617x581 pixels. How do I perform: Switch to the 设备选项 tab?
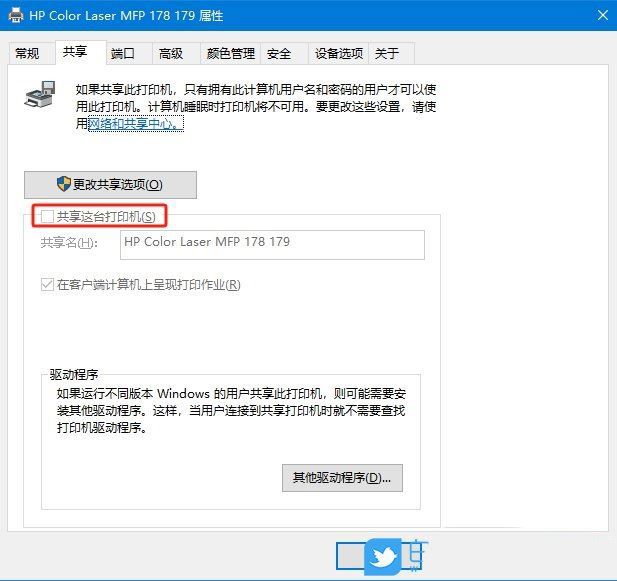click(338, 53)
